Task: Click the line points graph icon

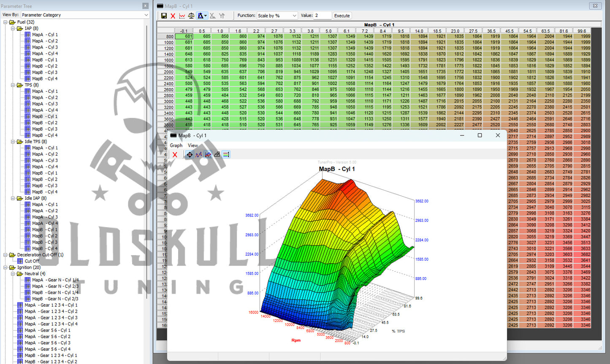Action: pyautogui.click(x=198, y=155)
